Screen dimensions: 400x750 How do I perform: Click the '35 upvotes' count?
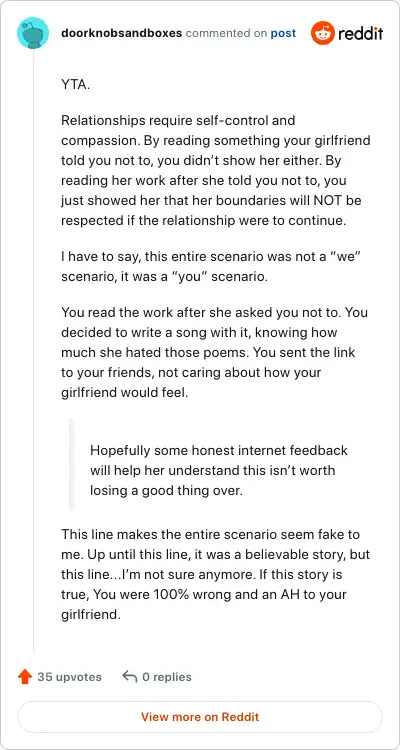(x=69, y=677)
